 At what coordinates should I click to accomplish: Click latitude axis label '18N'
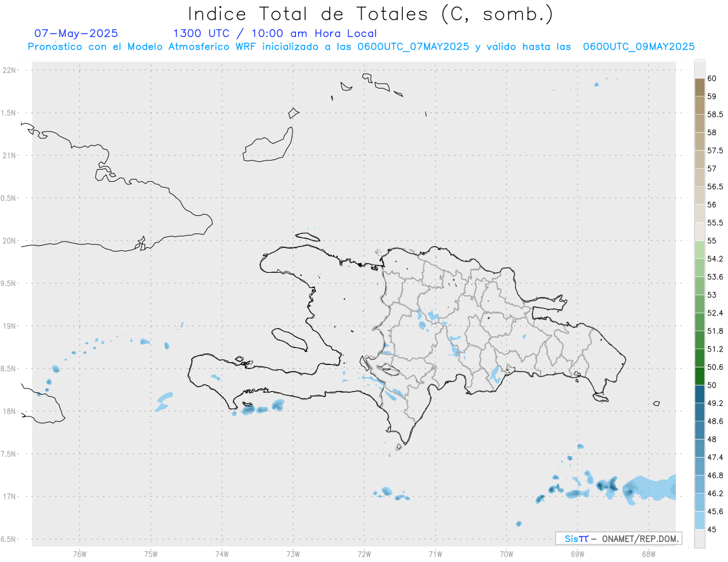click(x=10, y=411)
